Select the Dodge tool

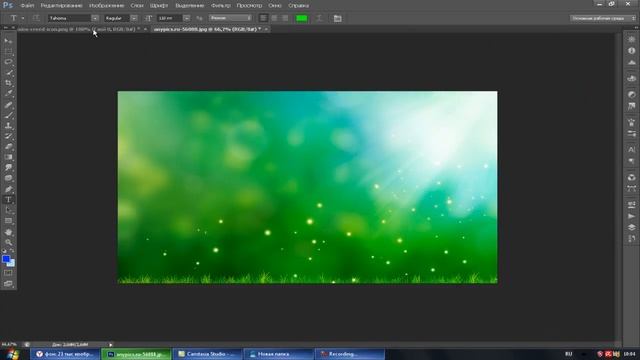(9, 178)
